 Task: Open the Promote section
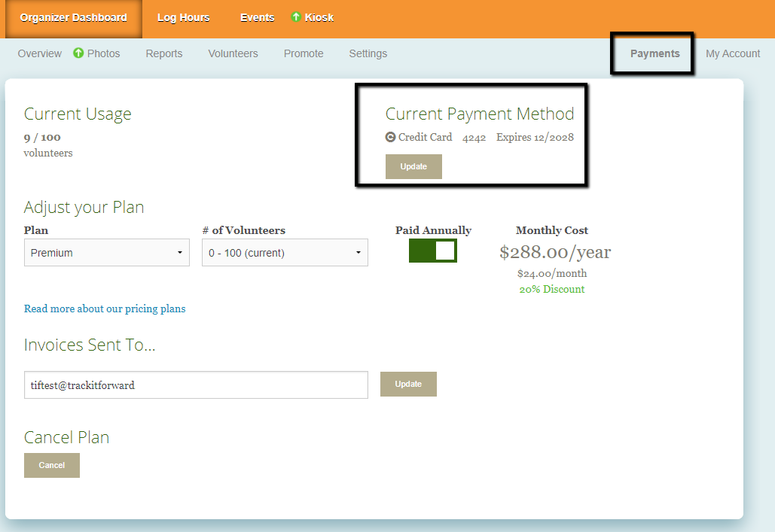(304, 53)
